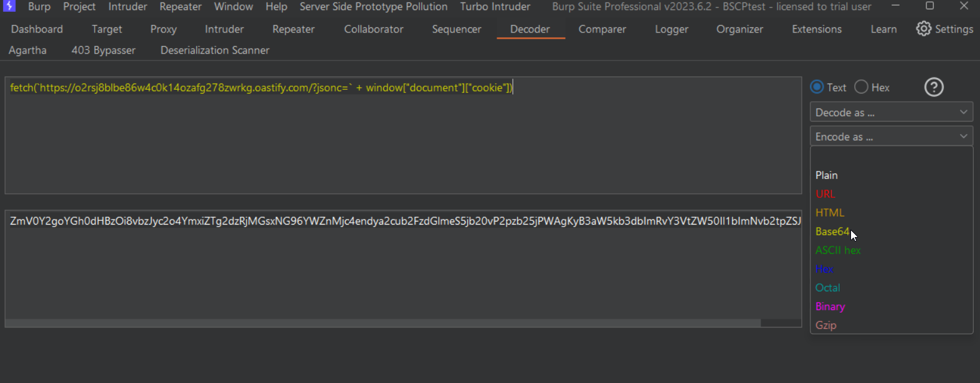Switch to the Repeater tab
This screenshot has width=980, height=383.
point(293,29)
